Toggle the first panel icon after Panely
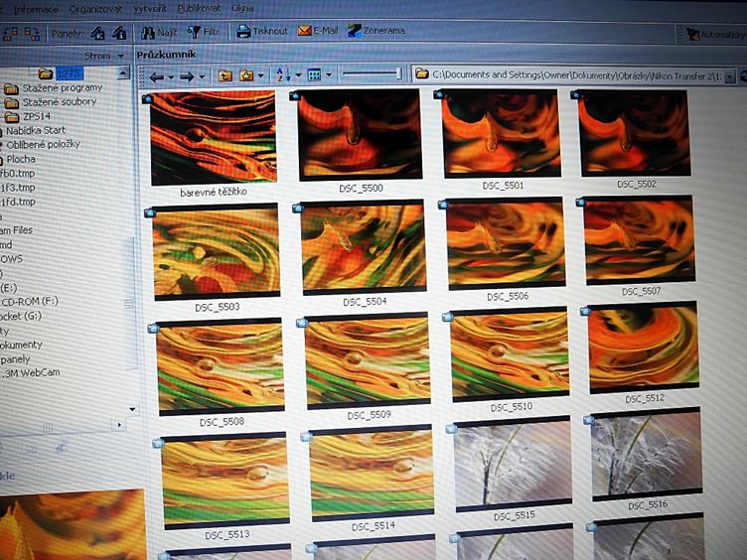The width and height of the screenshot is (747, 560). point(97,33)
